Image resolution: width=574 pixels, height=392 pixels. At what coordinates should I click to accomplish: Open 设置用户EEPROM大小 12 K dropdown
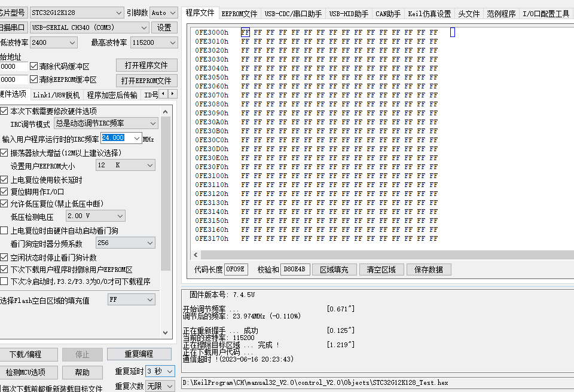click(x=125, y=165)
